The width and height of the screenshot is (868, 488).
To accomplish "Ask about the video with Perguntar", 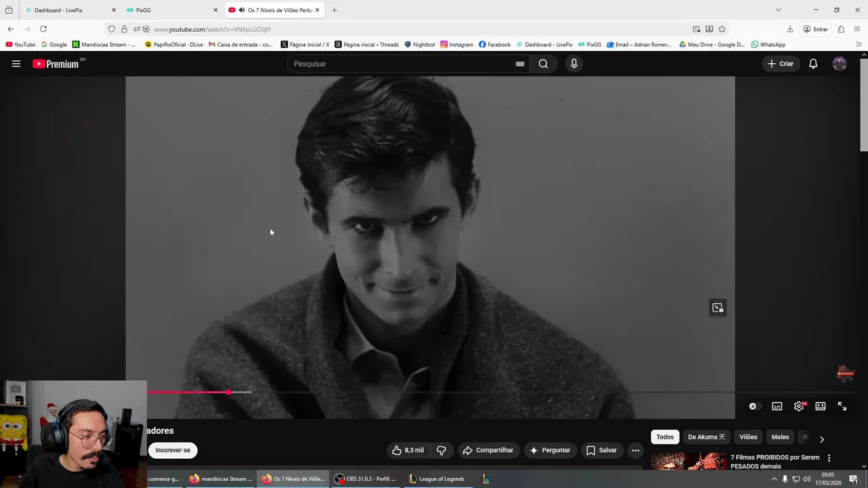I will pos(550,450).
